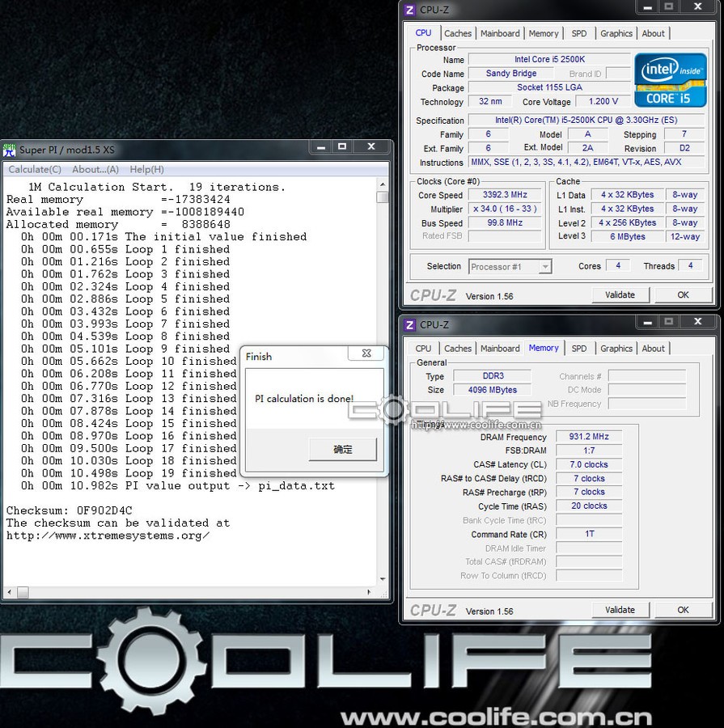
Task: Click the 确定 button in the Finish dialog
Action: pyautogui.click(x=342, y=450)
